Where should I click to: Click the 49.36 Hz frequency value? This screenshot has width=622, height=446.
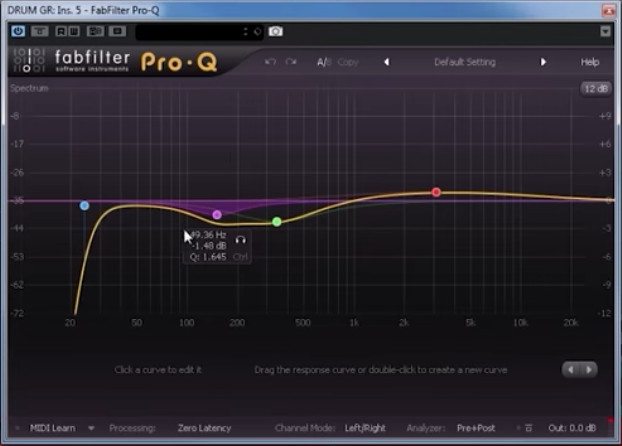pyautogui.click(x=208, y=235)
